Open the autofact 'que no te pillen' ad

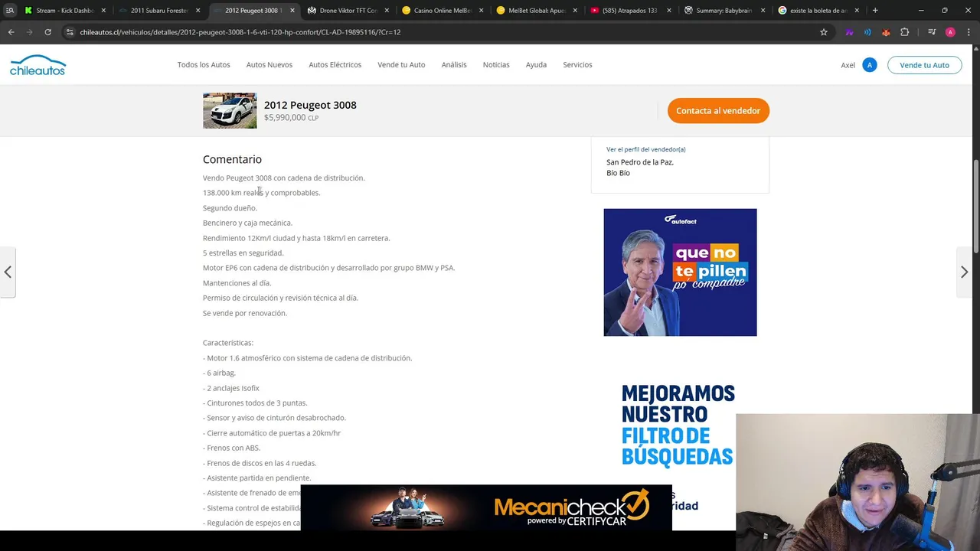tap(680, 272)
